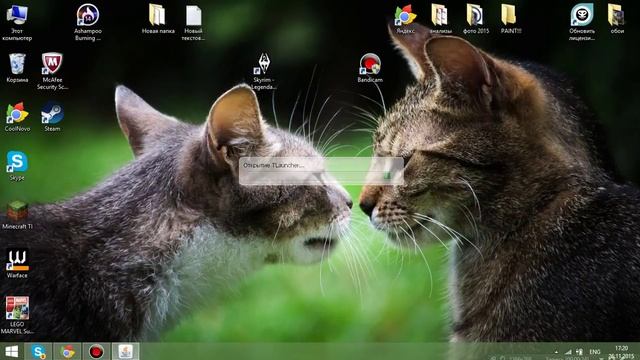Open Skype from the taskbar
This screenshot has width=640, height=360.
coord(39,351)
